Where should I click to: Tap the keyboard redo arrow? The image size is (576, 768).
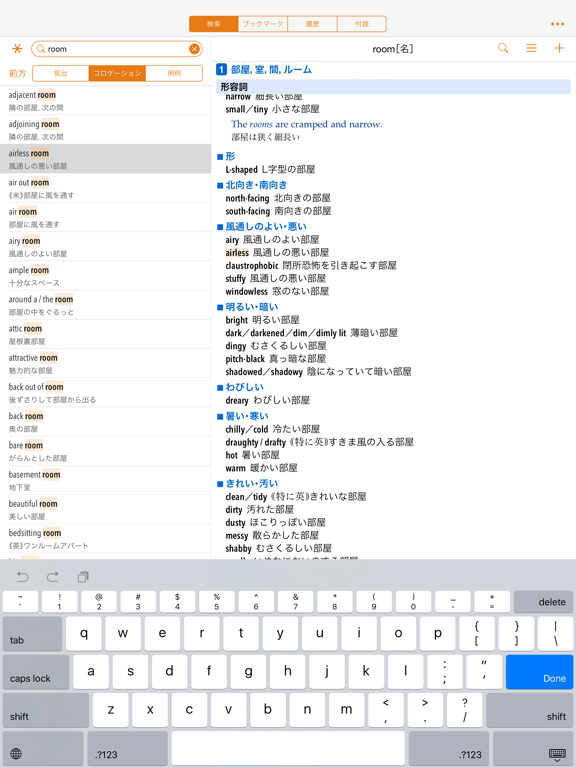(53, 576)
